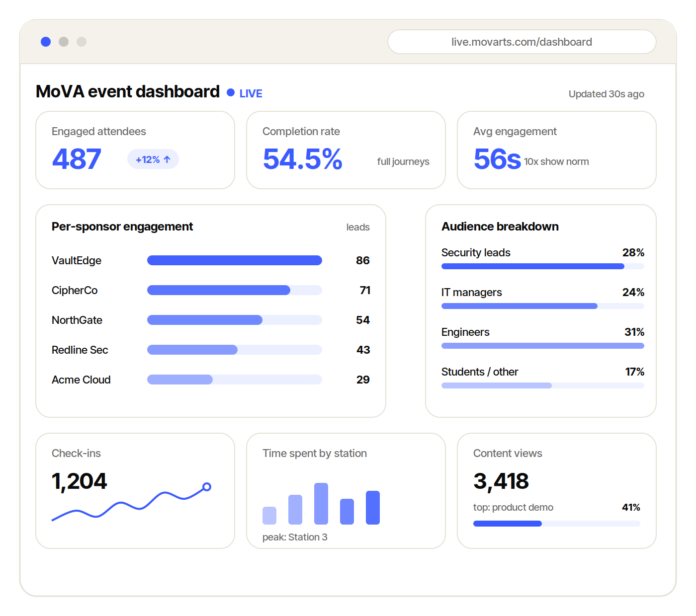
Task: Click the tallest Station 3 bar
Action: pos(321,504)
